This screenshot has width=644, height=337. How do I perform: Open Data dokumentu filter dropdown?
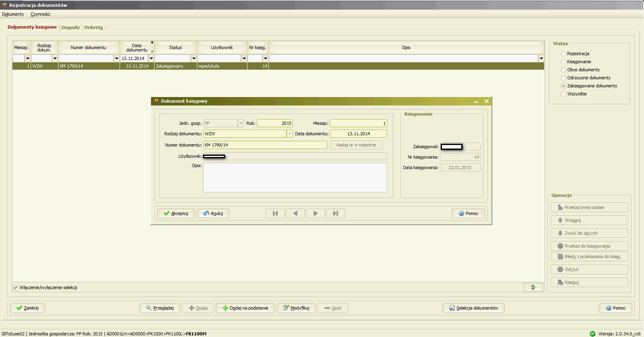152,58
